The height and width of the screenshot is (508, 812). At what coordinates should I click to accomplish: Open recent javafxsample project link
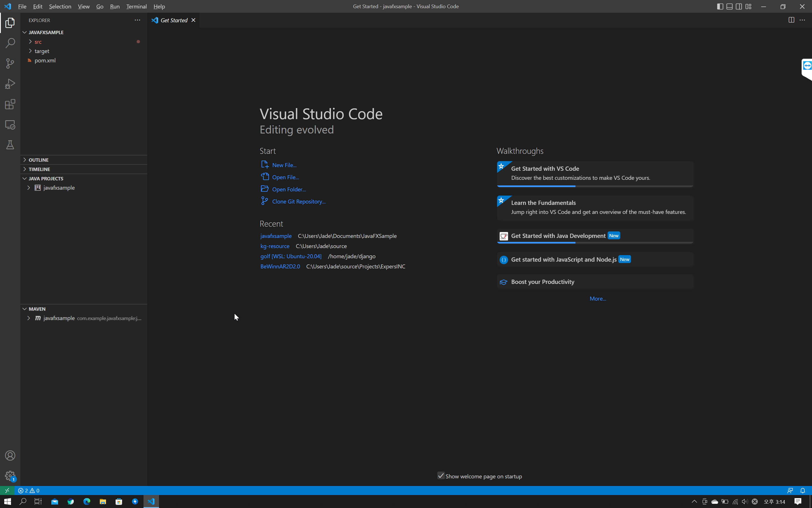(x=276, y=236)
